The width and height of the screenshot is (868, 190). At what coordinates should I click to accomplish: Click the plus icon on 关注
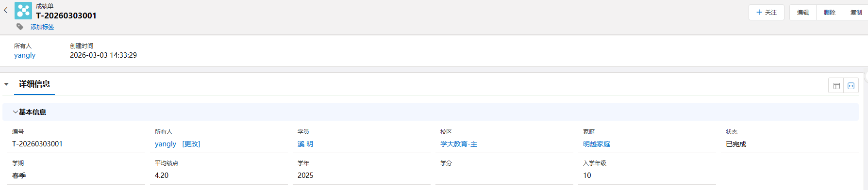(759, 12)
